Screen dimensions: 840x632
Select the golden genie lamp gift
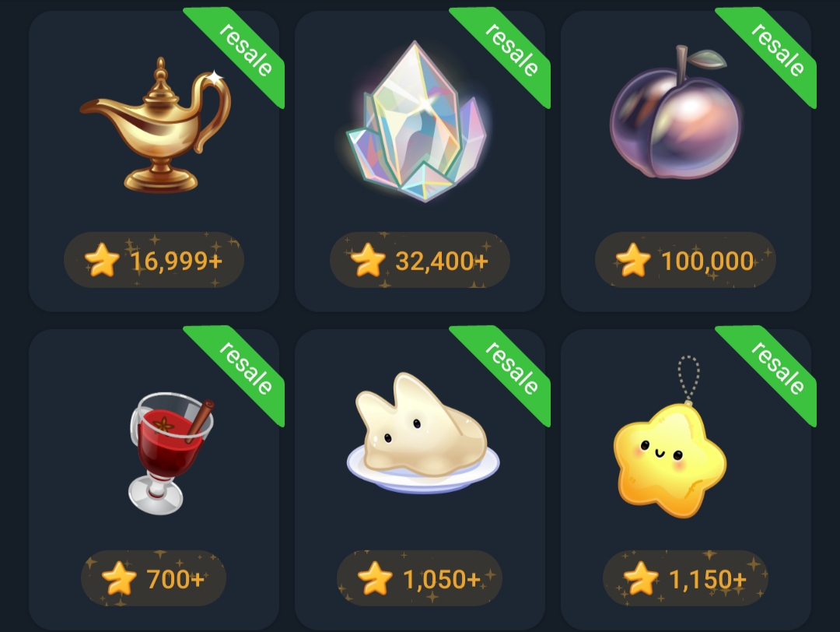[156, 125]
